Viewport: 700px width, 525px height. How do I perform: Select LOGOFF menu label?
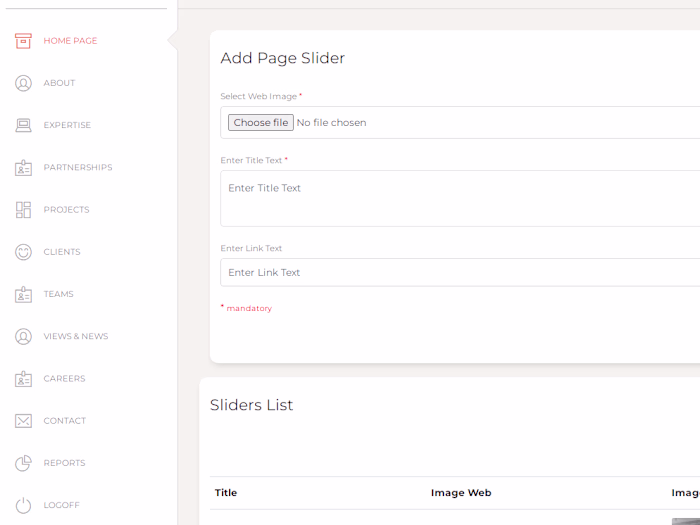click(x=61, y=505)
